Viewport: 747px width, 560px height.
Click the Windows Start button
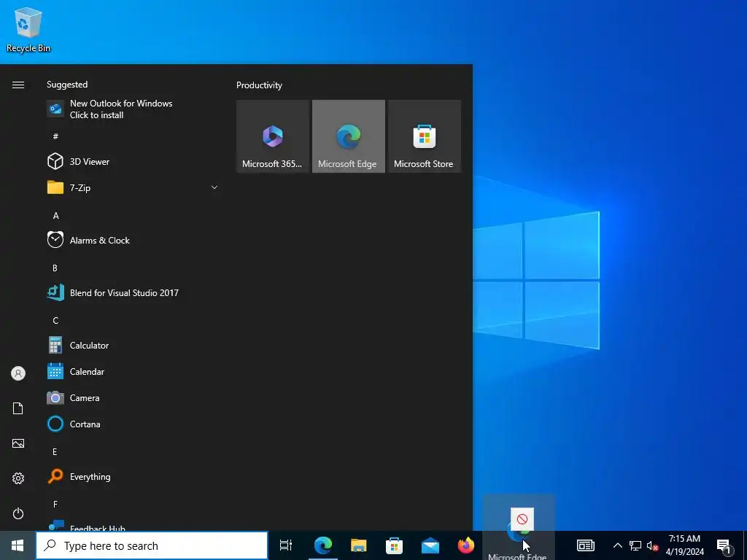point(18,545)
